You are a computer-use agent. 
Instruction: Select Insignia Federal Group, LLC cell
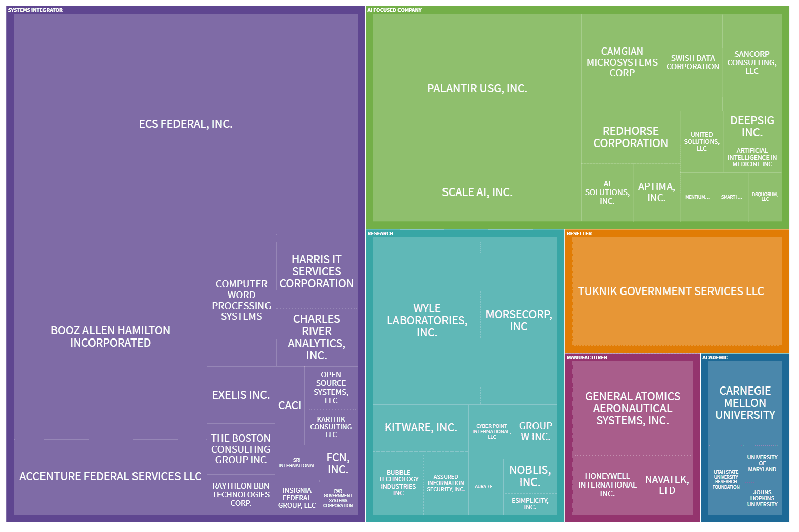(x=297, y=498)
